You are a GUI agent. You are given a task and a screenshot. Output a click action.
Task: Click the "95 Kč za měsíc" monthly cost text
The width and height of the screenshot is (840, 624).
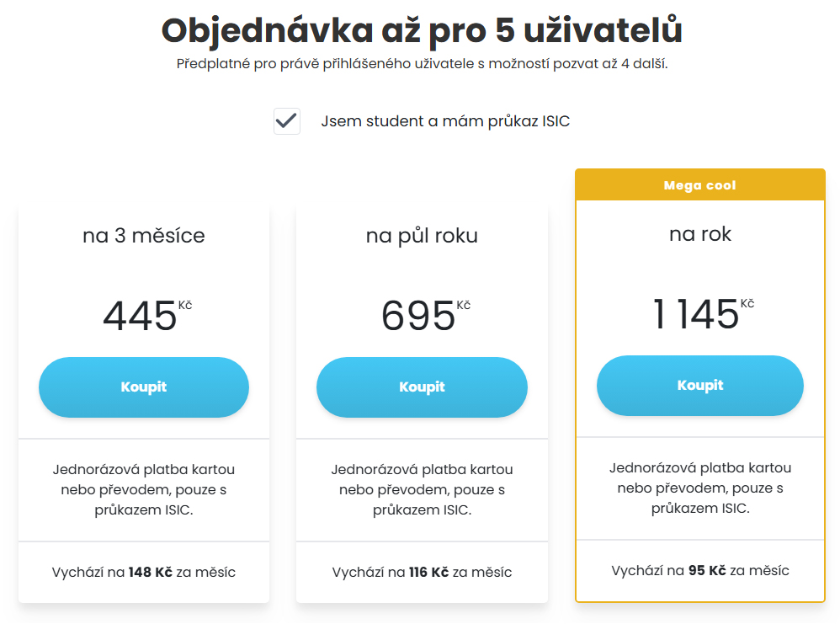[699, 571]
